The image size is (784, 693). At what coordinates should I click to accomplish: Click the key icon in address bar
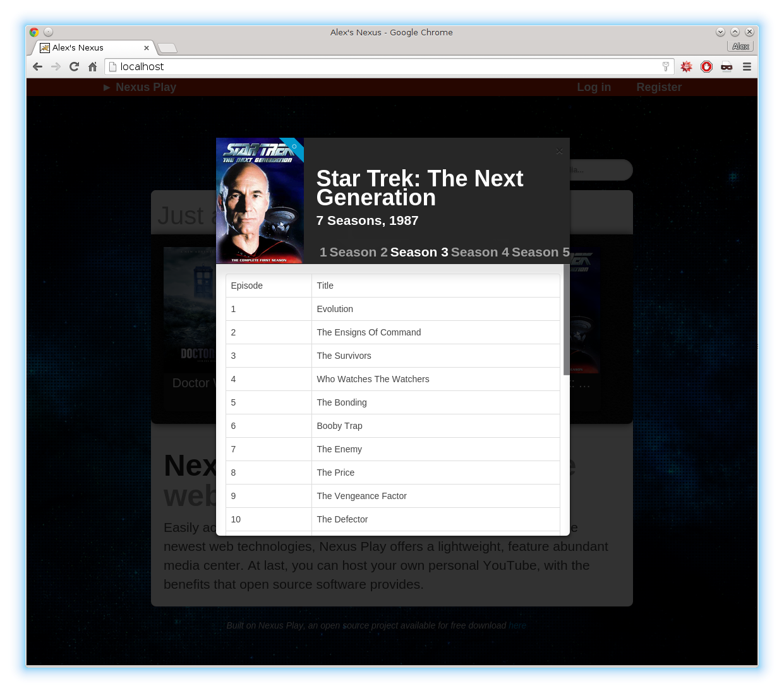pyautogui.click(x=665, y=67)
